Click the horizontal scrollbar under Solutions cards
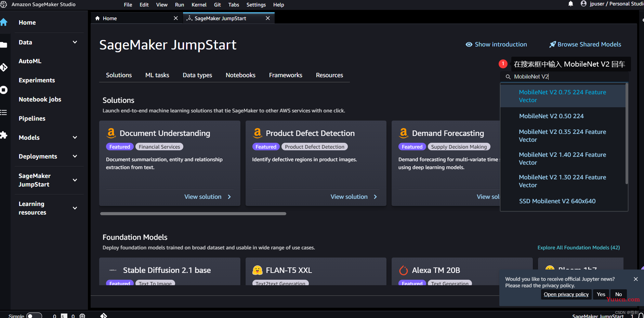Image resolution: width=644 pixels, height=318 pixels. pyautogui.click(x=193, y=214)
